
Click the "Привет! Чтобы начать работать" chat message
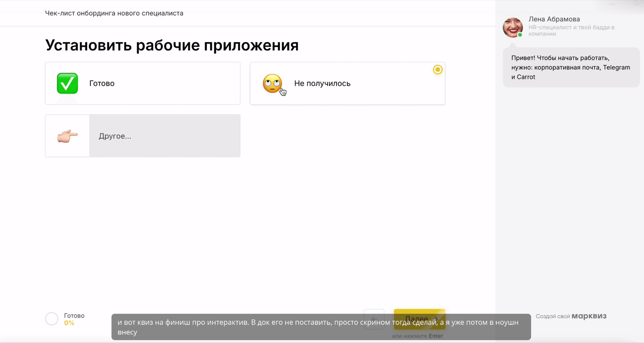coord(571,67)
